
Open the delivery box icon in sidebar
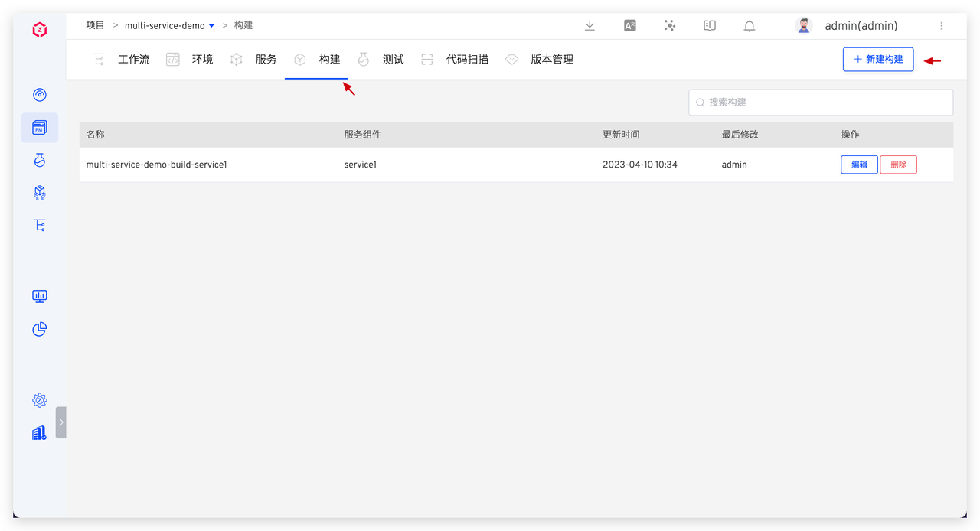click(40, 193)
